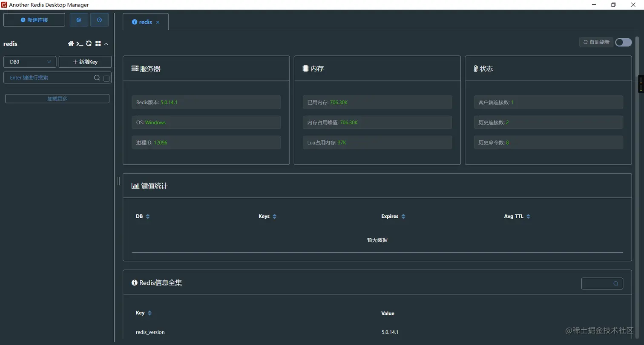The image size is (644, 345).
Task: Click the 内存 memory card heading
Action: point(313,68)
